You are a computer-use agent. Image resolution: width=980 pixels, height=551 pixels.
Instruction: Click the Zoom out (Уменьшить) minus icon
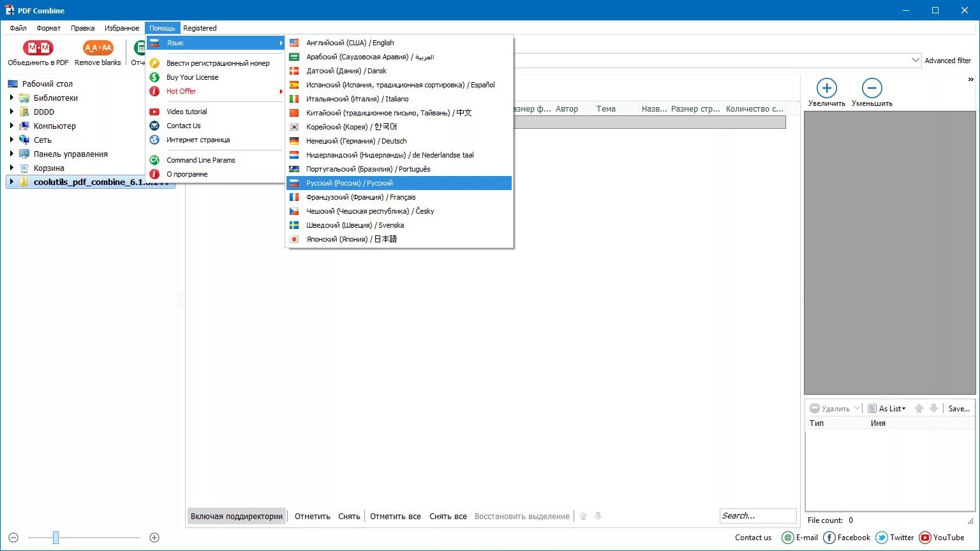[872, 88]
